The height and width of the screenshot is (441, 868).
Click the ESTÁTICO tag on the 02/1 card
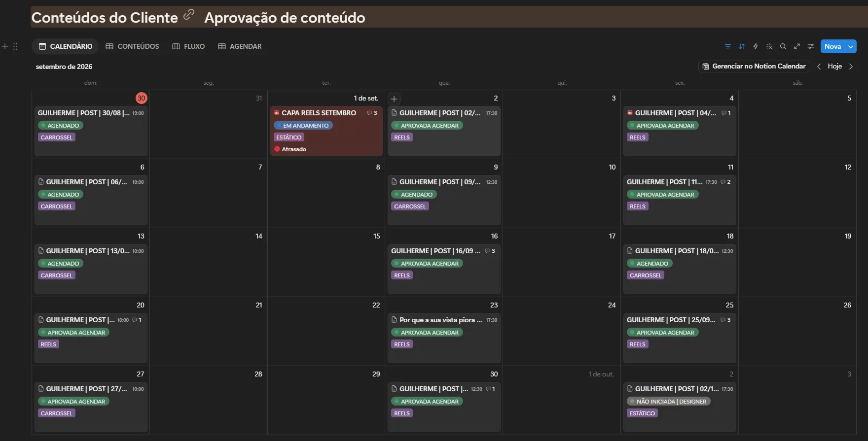click(642, 413)
